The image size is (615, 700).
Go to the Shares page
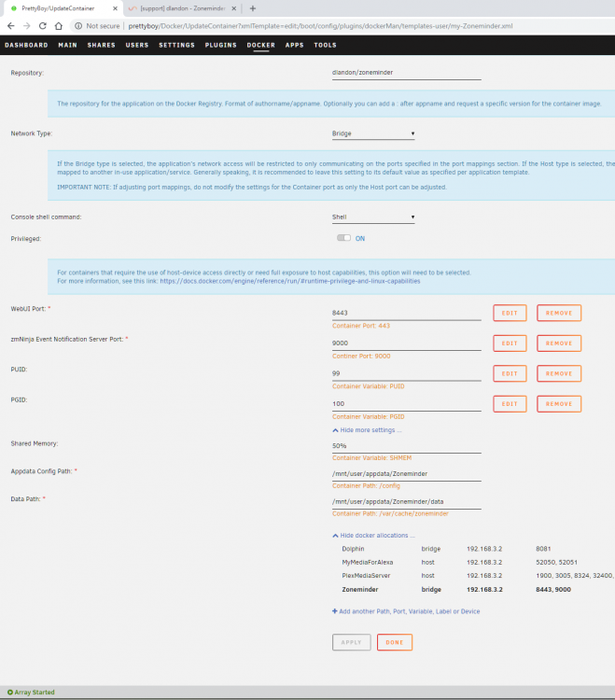102,45
